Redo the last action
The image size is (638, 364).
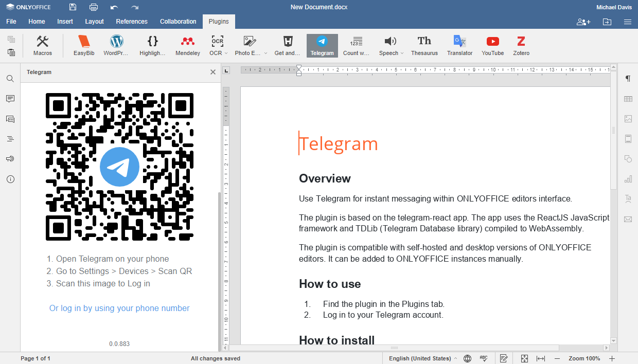pos(135,7)
